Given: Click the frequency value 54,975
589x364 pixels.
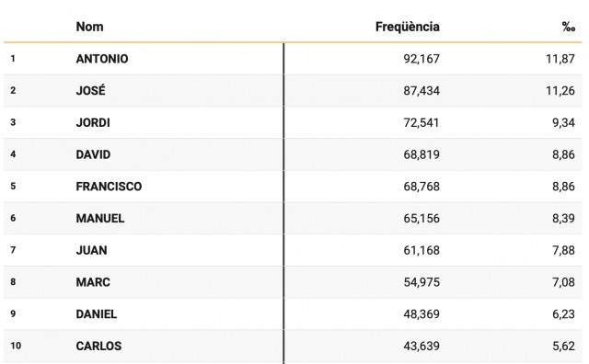Looking at the screenshot, I should coord(422,282).
